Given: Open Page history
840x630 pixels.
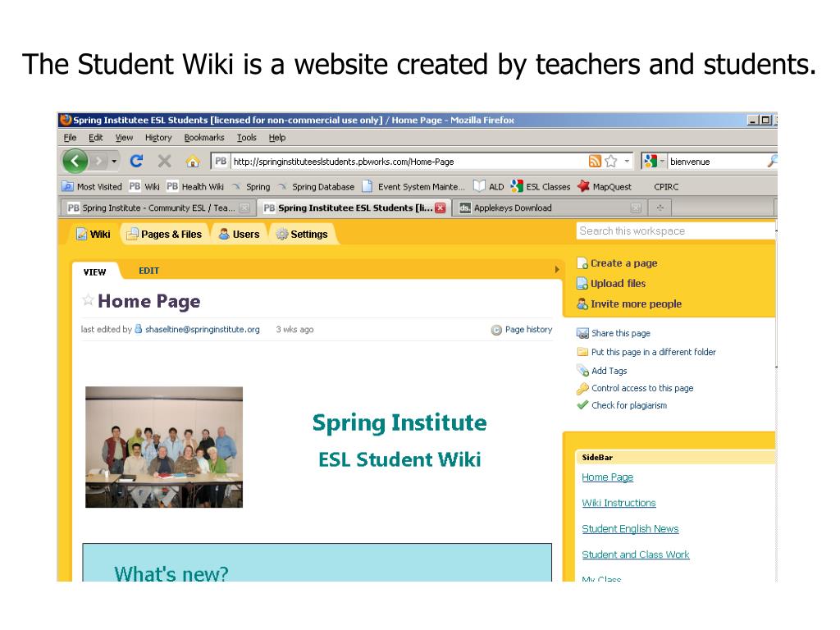Looking at the screenshot, I should click(x=522, y=330).
